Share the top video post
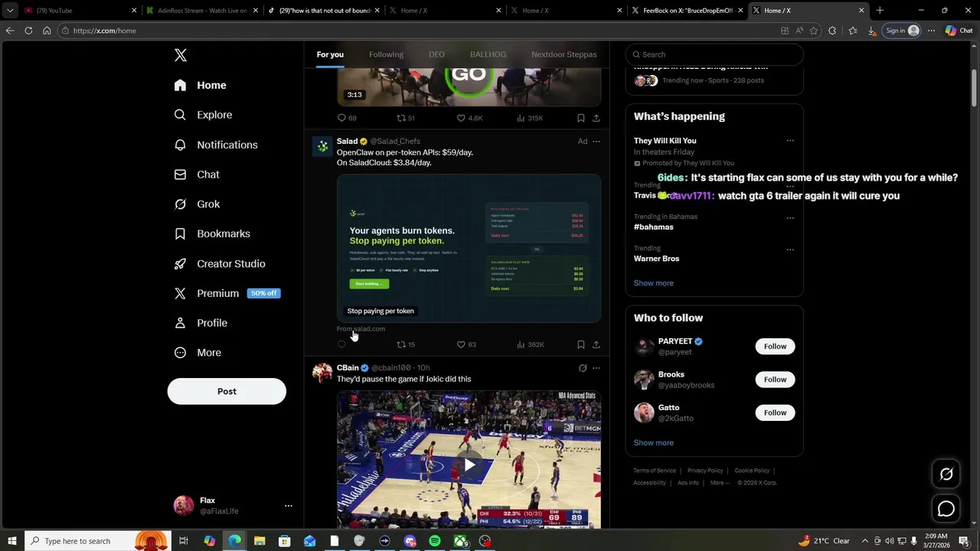Image resolution: width=980 pixels, height=551 pixels. pos(596,118)
